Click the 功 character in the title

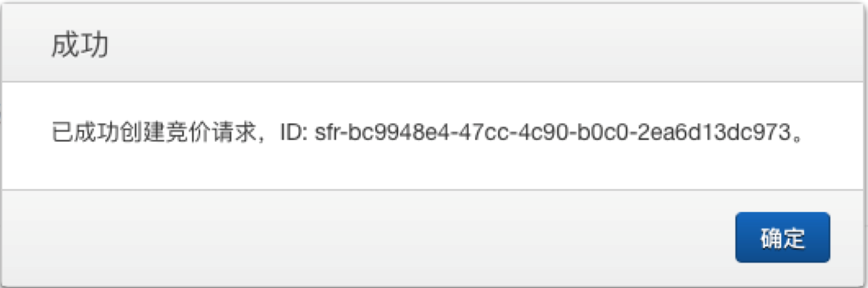click(x=94, y=45)
